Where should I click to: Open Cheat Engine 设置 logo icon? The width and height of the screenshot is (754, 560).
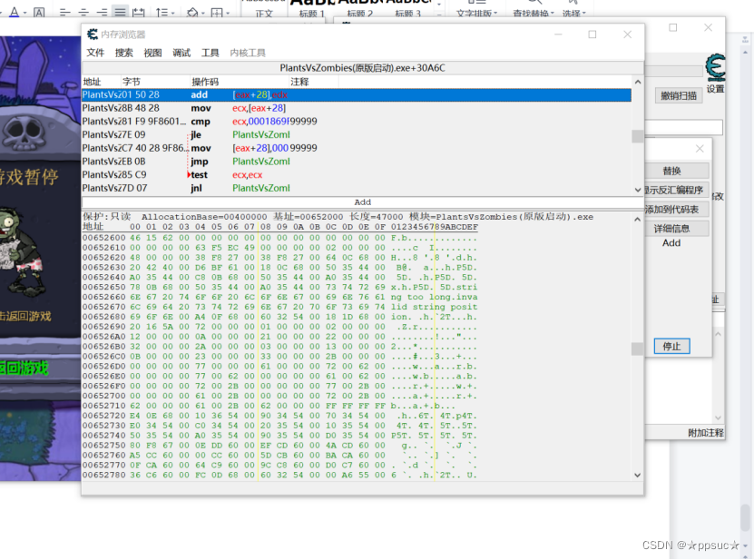[x=715, y=67]
